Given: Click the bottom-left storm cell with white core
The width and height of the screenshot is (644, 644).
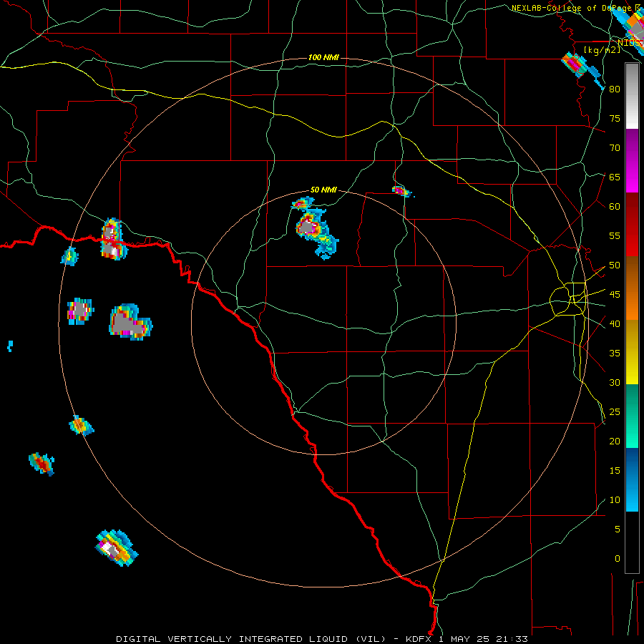Looking at the screenshot, I should coord(116,548).
